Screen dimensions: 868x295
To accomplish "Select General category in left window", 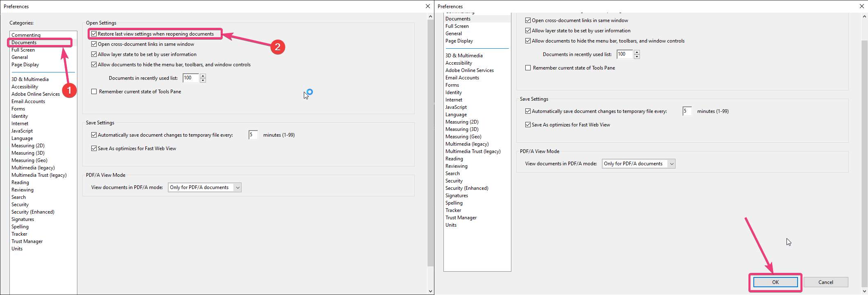I will point(20,57).
